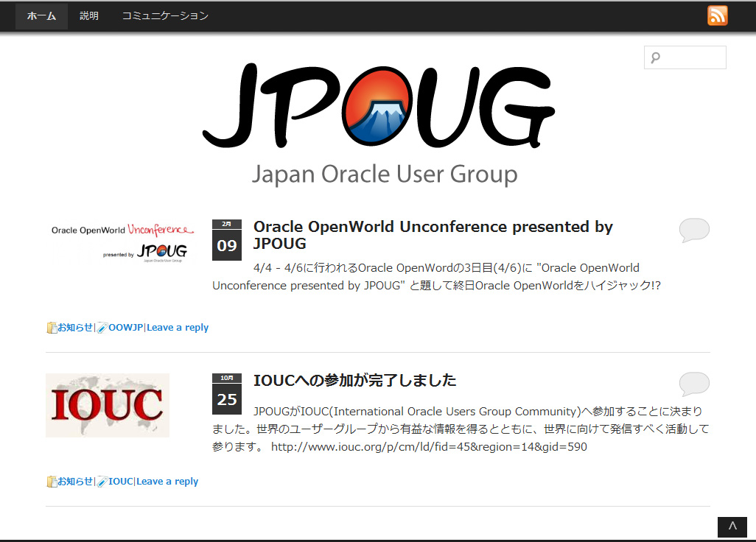Click tag icon beside IOUC tag
This screenshot has height=542, width=756.
102,482
